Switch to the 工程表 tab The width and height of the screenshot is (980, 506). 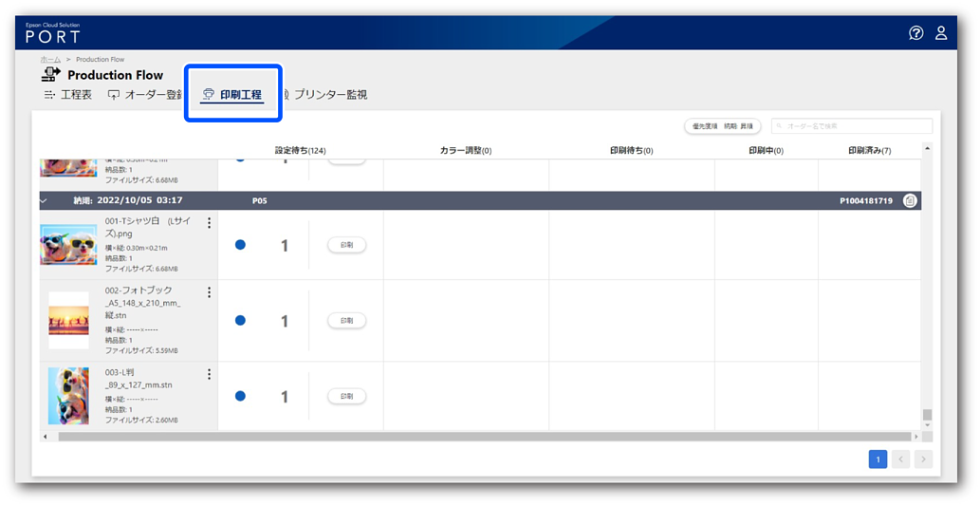coord(68,95)
